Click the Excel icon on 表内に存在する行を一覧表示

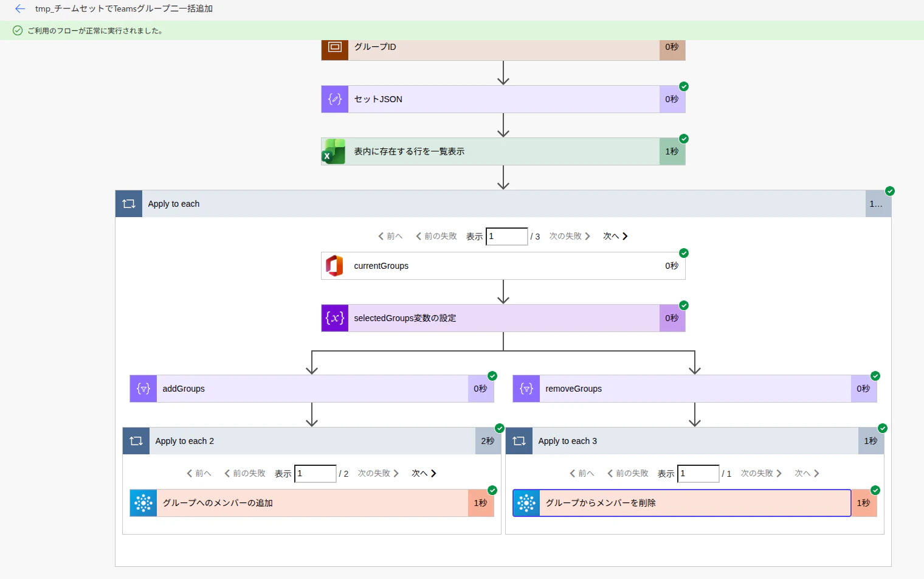[x=334, y=151]
